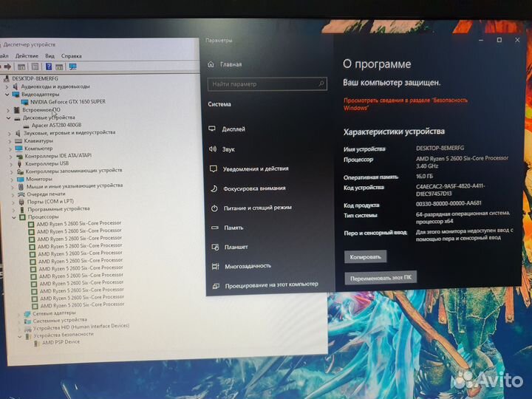Expand Аудиовходы и аудиовыходы category

click(7, 87)
